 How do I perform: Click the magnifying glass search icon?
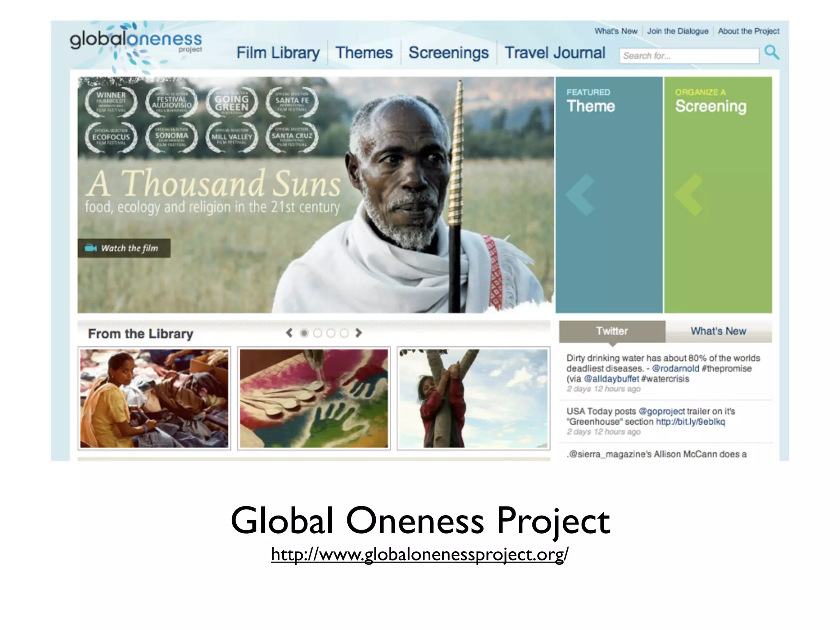click(772, 53)
